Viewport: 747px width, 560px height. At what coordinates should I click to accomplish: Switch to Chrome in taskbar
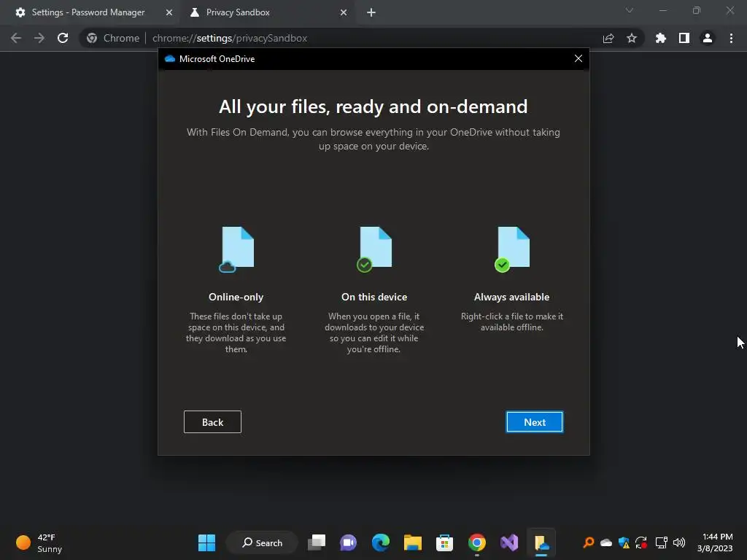point(477,542)
